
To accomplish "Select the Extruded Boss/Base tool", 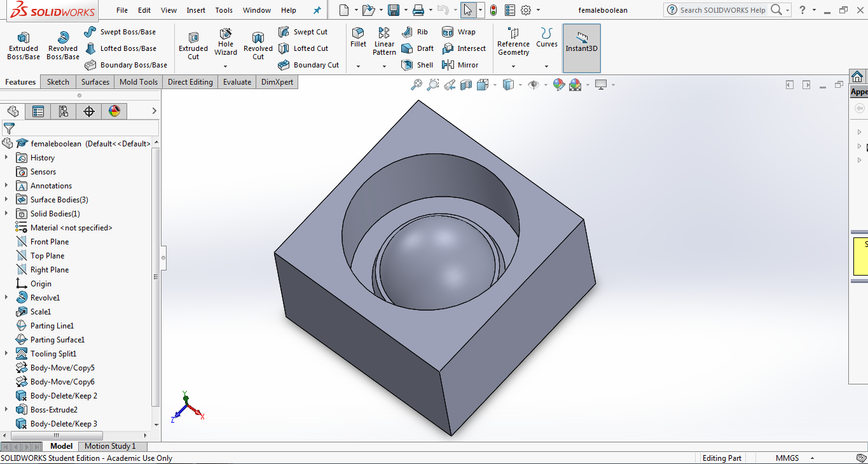I will coord(24,46).
